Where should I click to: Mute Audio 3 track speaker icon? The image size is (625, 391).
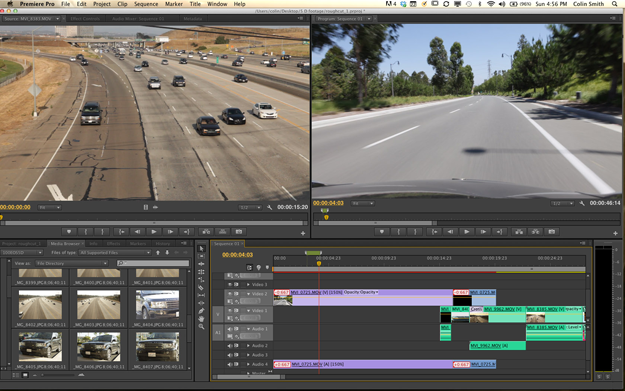coord(230,355)
